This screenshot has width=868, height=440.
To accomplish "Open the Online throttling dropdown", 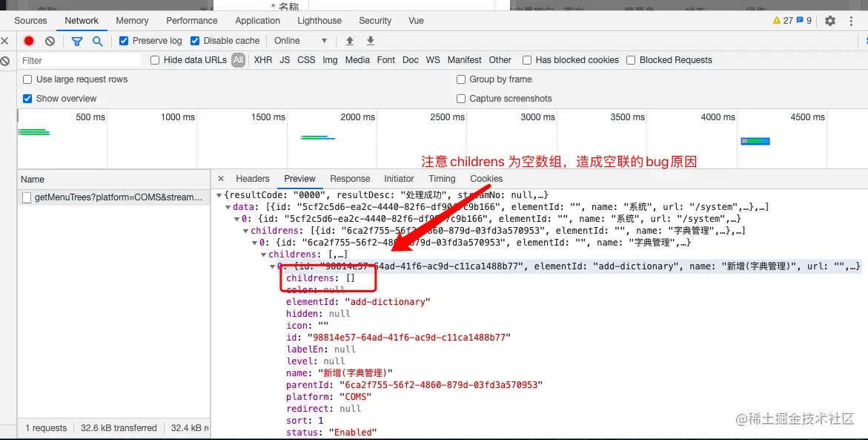I will pyautogui.click(x=301, y=41).
